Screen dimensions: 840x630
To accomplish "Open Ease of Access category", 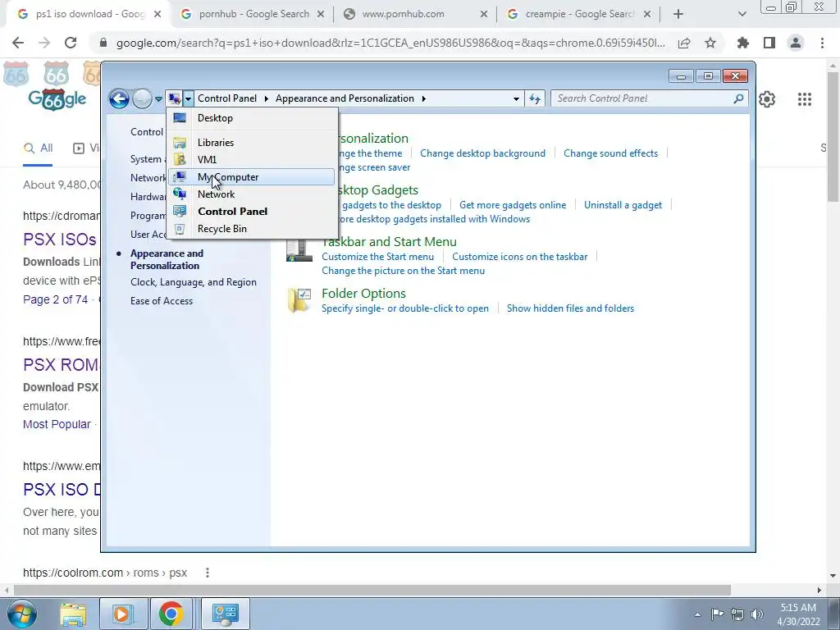I will 162,301.
